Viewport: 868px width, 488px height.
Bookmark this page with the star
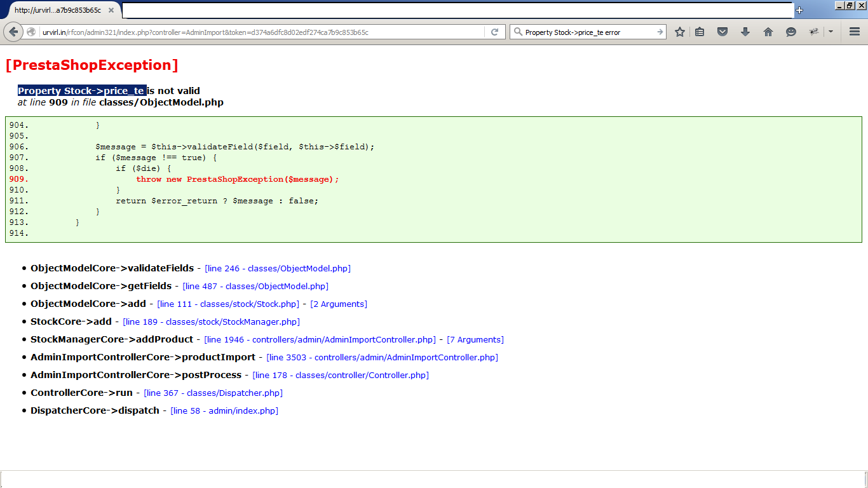(x=680, y=32)
